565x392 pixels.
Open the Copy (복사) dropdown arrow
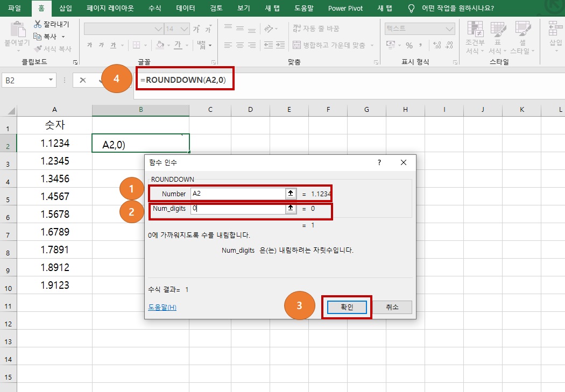(x=63, y=37)
